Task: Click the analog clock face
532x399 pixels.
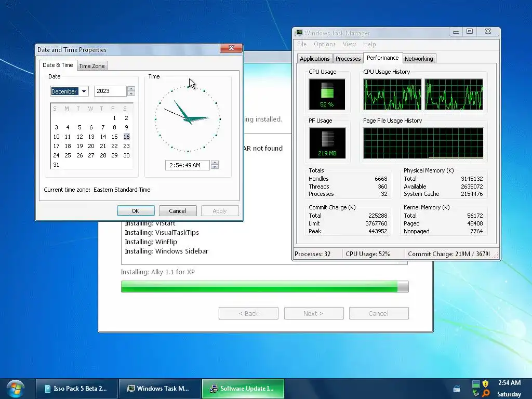Action: pyautogui.click(x=188, y=119)
